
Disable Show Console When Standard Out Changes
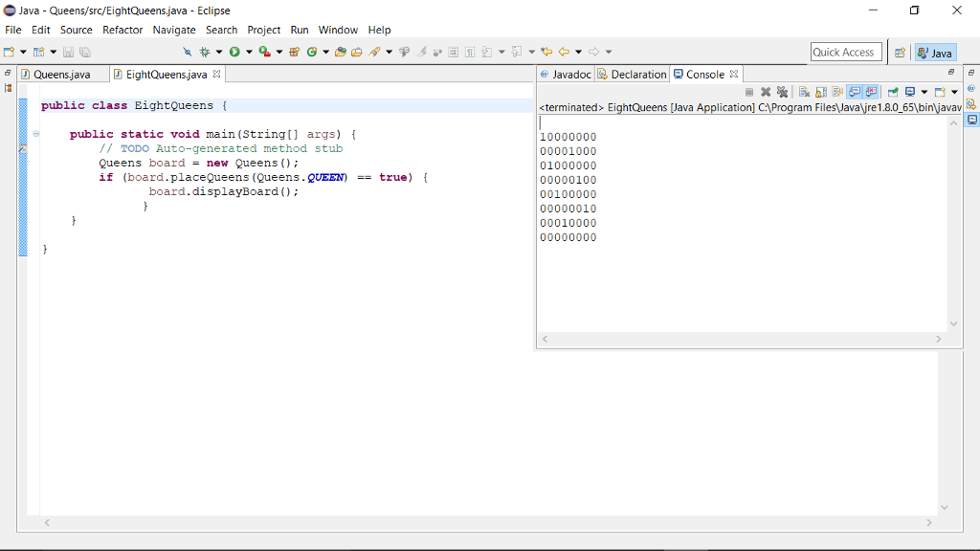857,91
